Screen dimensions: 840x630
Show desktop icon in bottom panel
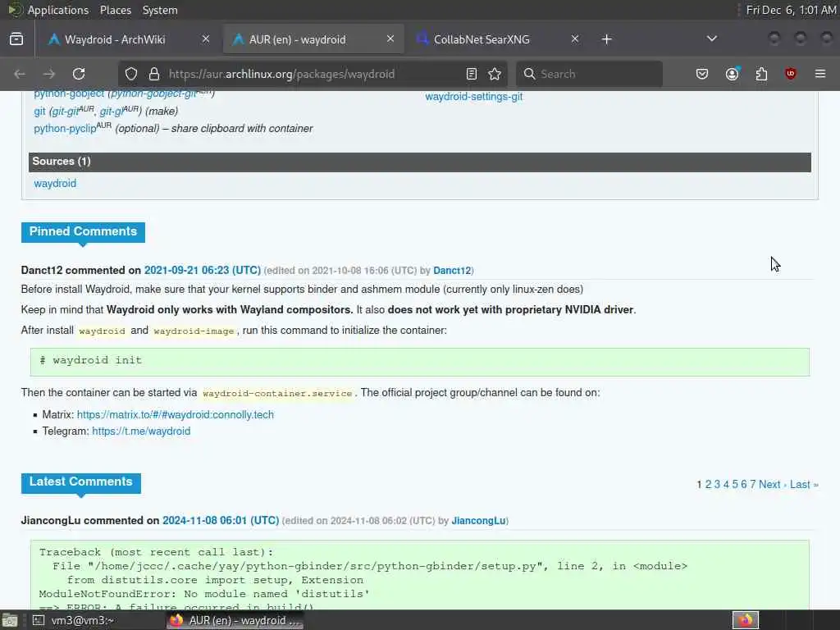(10, 620)
